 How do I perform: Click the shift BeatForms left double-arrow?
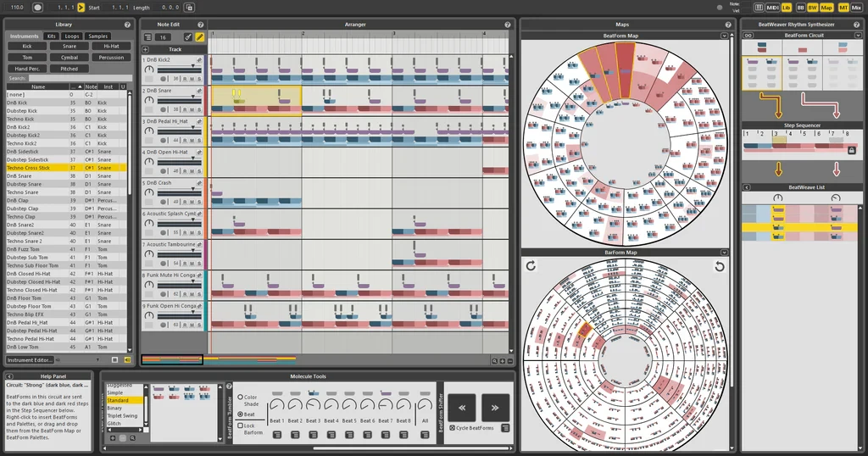coord(463,406)
